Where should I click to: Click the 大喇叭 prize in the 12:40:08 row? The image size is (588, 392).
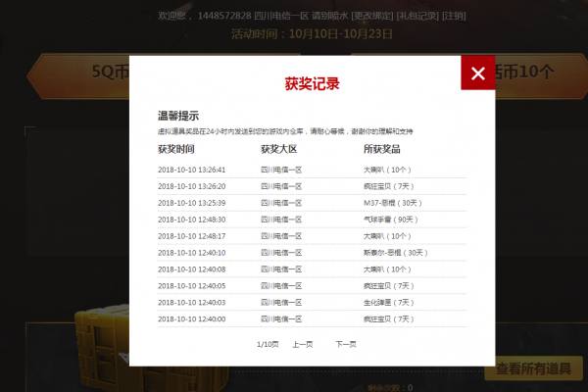click(387, 269)
